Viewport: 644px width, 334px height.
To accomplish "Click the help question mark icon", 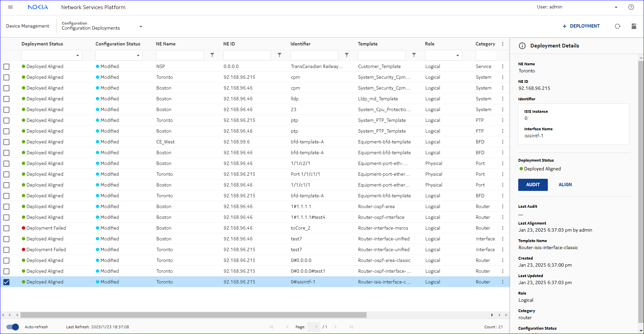I will 631,7.
